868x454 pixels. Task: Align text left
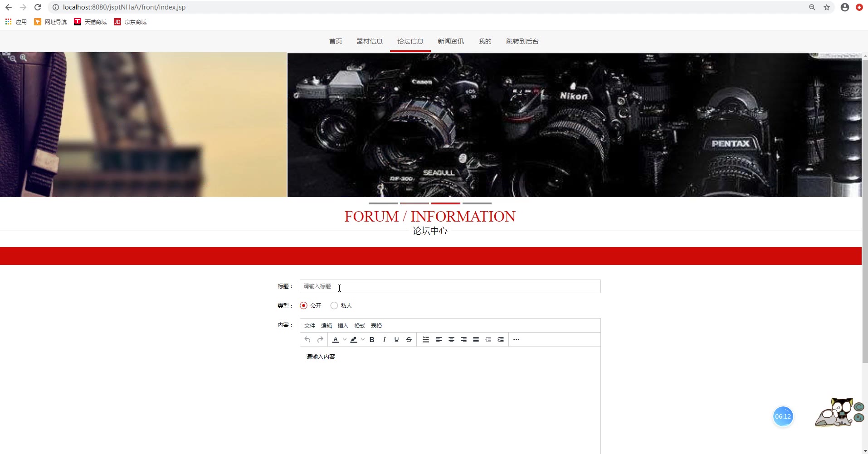coord(439,339)
